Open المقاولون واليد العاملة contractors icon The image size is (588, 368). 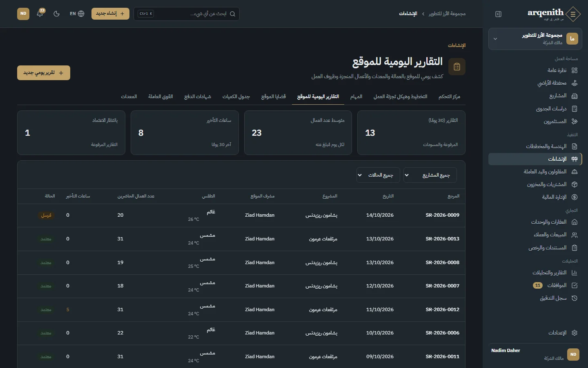click(575, 172)
